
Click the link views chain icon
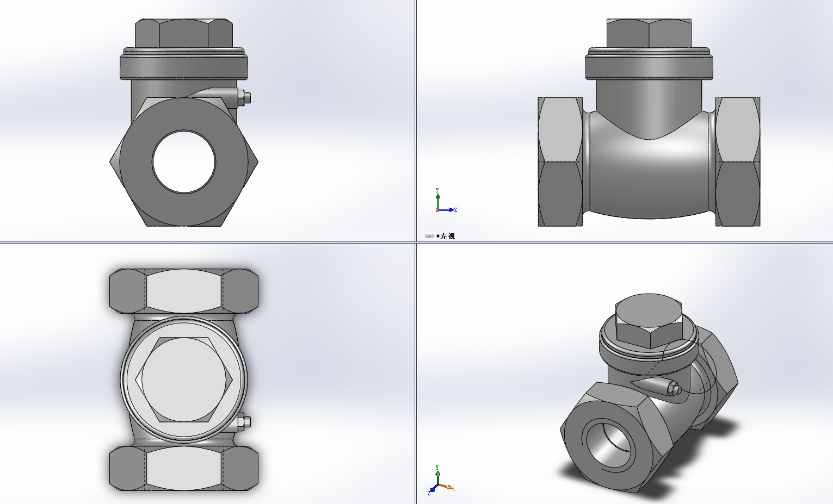click(429, 236)
